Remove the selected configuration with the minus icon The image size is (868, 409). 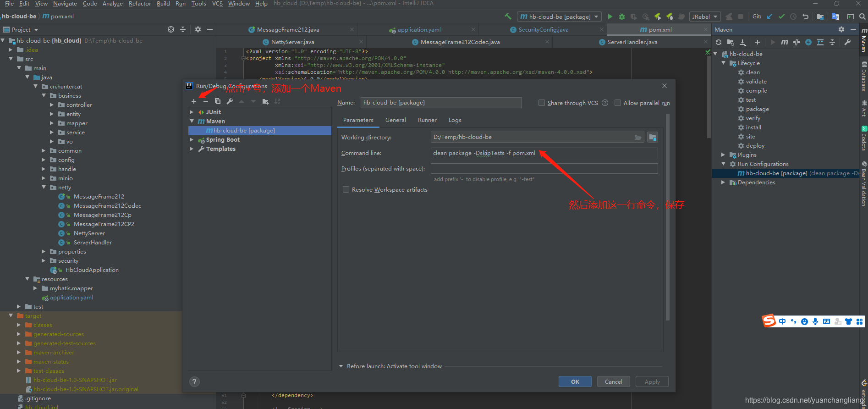(206, 101)
